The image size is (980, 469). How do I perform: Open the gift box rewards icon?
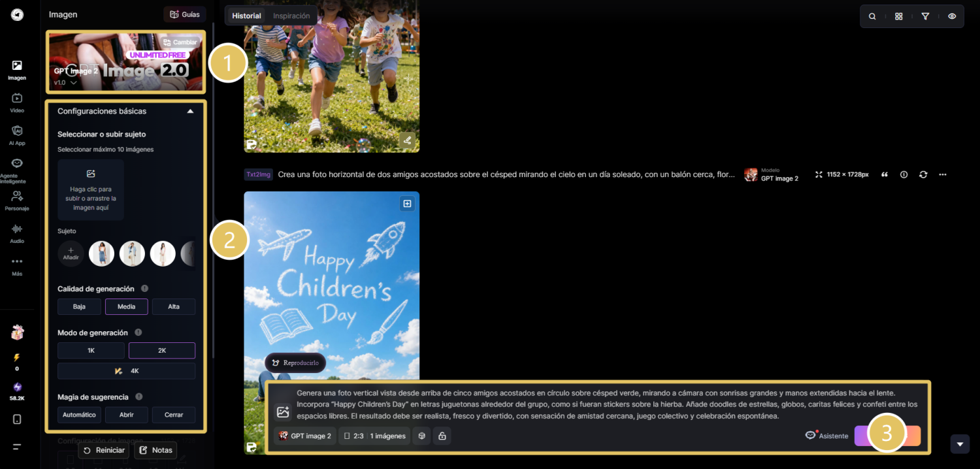point(17,332)
